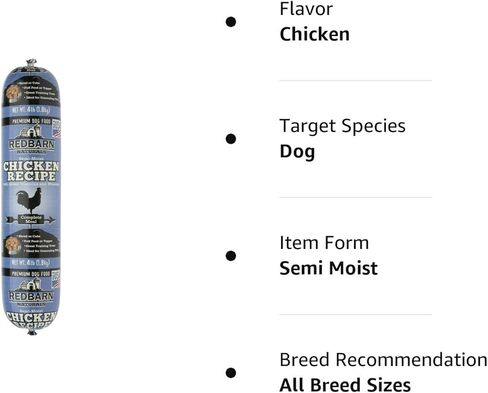
Task: Select the Semi Moist value
Action: pos(329,268)
